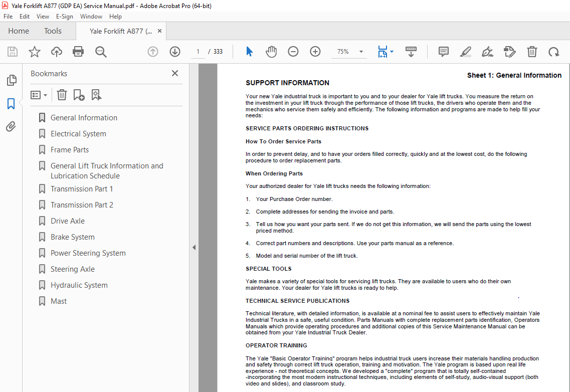Toggle scrolling mode keyboard icon
This screenshot has width=570, height=392.
(x=411, y=52)
